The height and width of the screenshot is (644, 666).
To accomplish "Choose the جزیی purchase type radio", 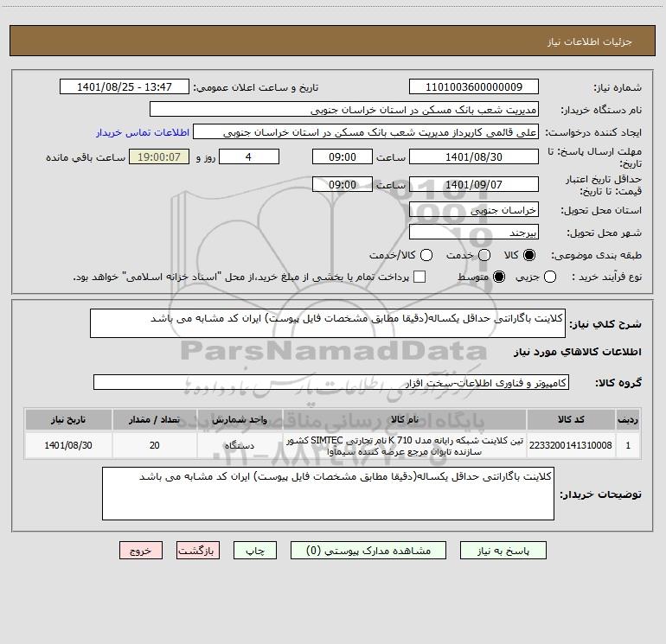I will point(549,277).
